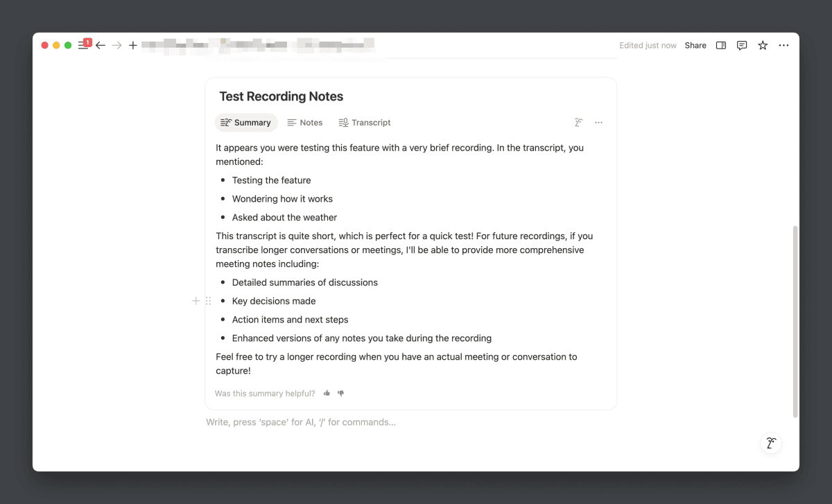Click the yellow minimize window button

[x=57, y=46]
